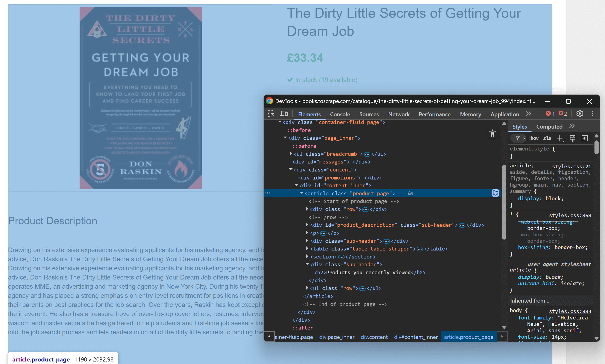Click the elements panel vertical scrollbar thumb
Viewport: 605px width, 364px height.
(504, 202)
